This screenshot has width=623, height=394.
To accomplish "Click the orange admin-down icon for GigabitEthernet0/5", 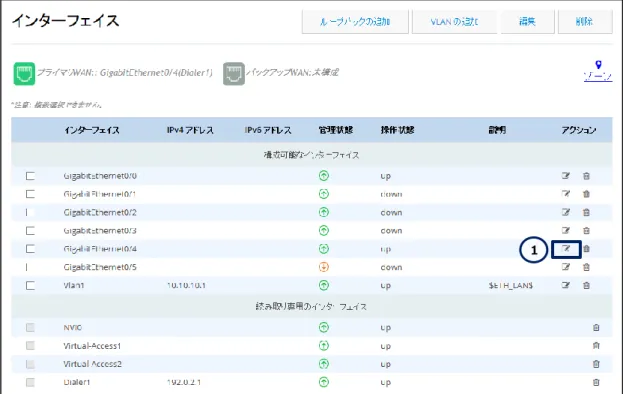I will 324,267.
